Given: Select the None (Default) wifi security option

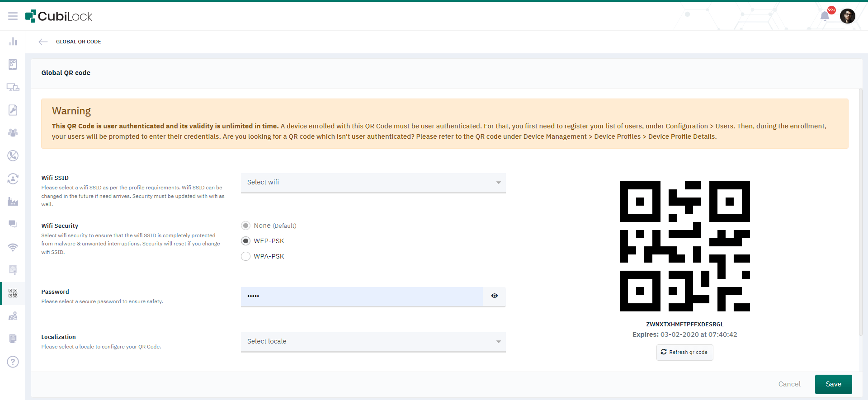Looking at the screenshot, I should [245, 226].
